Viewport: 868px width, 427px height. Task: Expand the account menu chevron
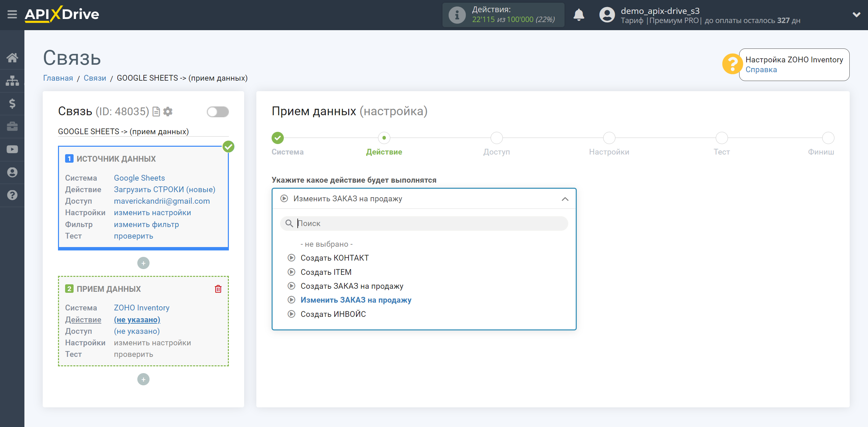(856, 15)
